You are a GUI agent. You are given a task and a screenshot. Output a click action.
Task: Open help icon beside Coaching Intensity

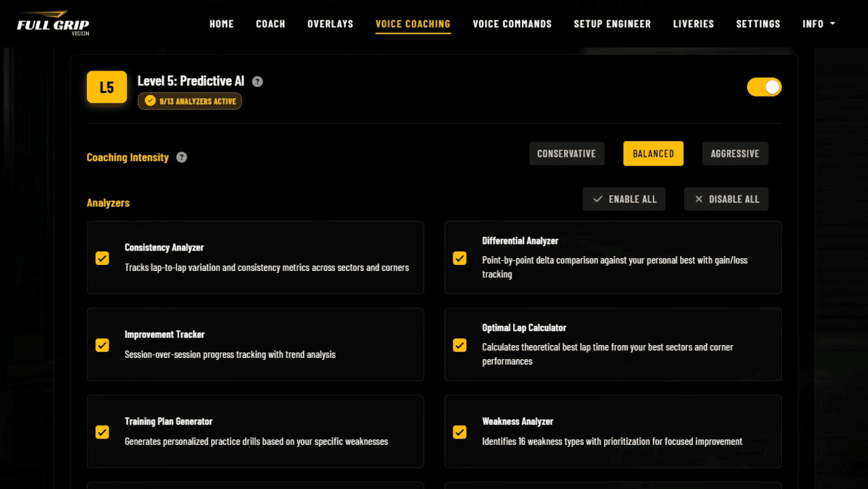[181, 158]
